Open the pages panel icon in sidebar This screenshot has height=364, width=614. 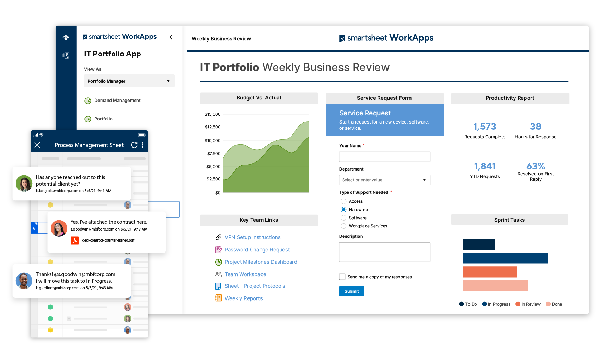tap(66, 55)
